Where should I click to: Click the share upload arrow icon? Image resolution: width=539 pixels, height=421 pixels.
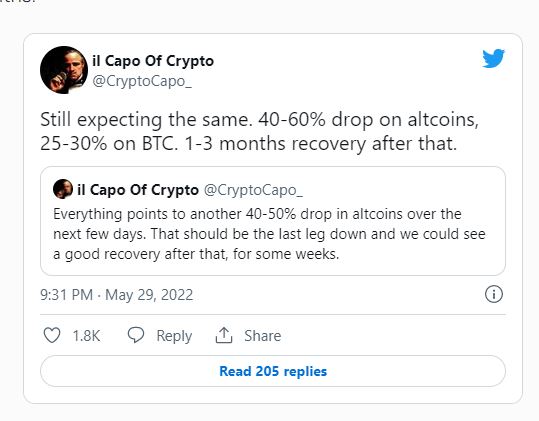point(224,335)
